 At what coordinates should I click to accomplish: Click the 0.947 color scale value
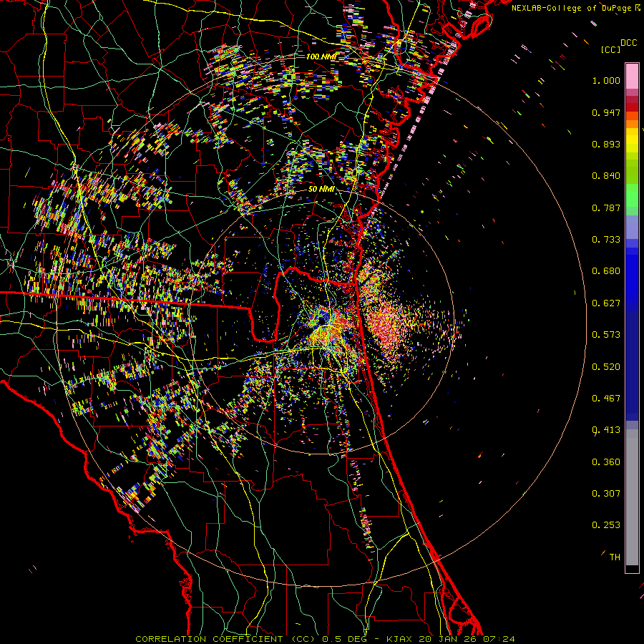pos(606,112)
